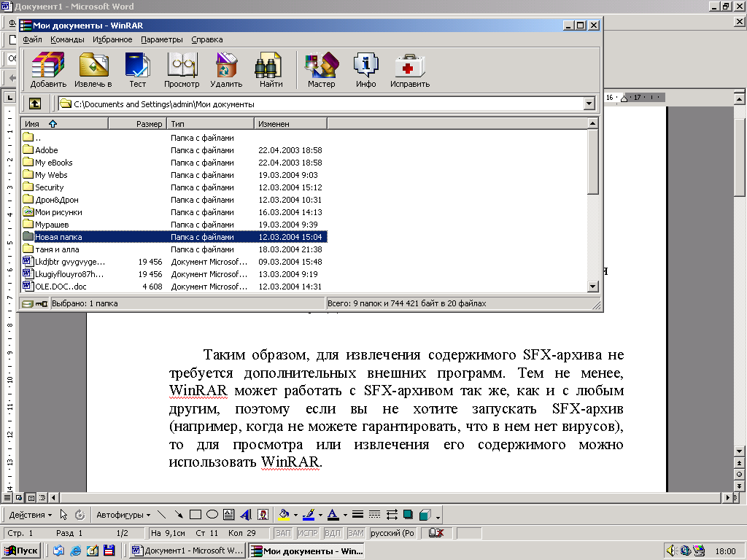The height and width of the screenshot is (560, 747).
Task: Choose line style thickness
Action: pyautogui.click(x=357, y=515)
